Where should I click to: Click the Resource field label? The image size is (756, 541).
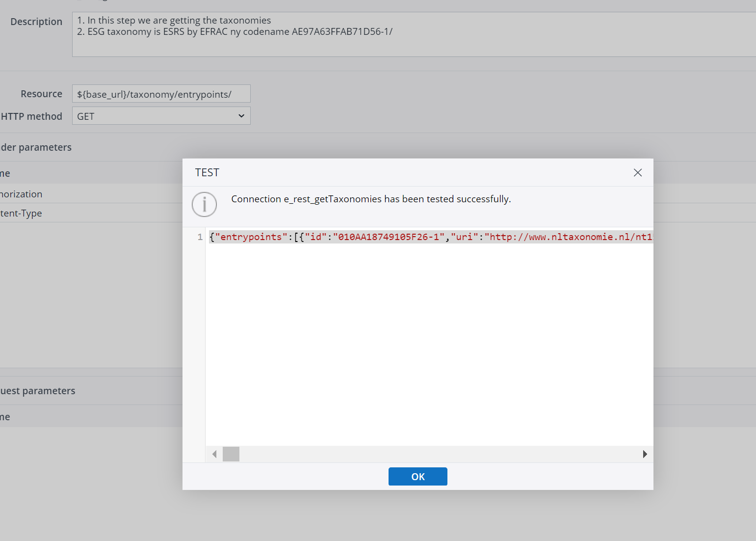[41, 94]
